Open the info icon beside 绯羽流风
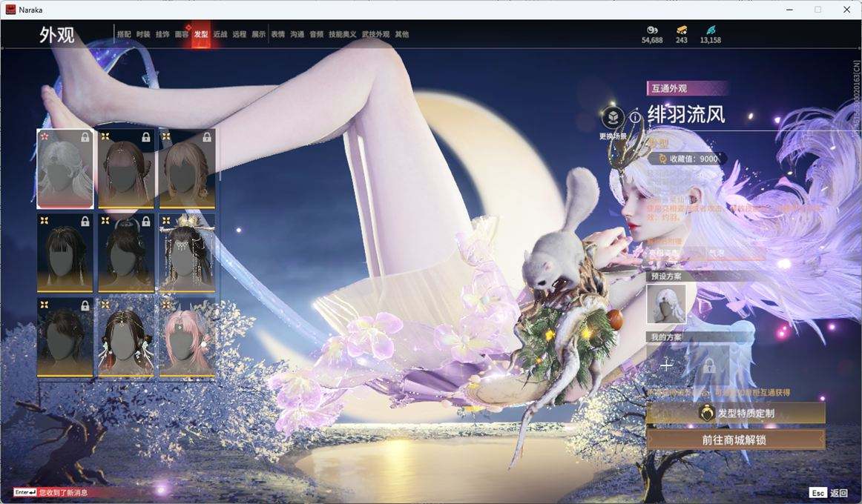Viewport: 862px width, 504px height. (636, 117)
